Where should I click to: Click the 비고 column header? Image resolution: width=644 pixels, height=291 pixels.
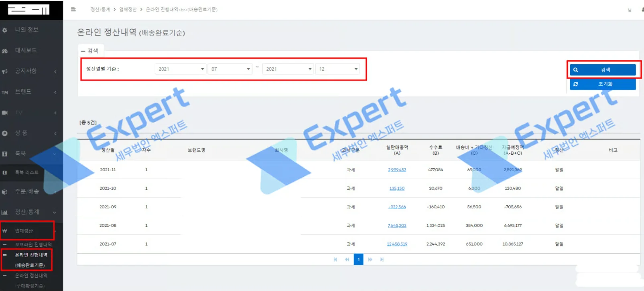pos(613,150)
